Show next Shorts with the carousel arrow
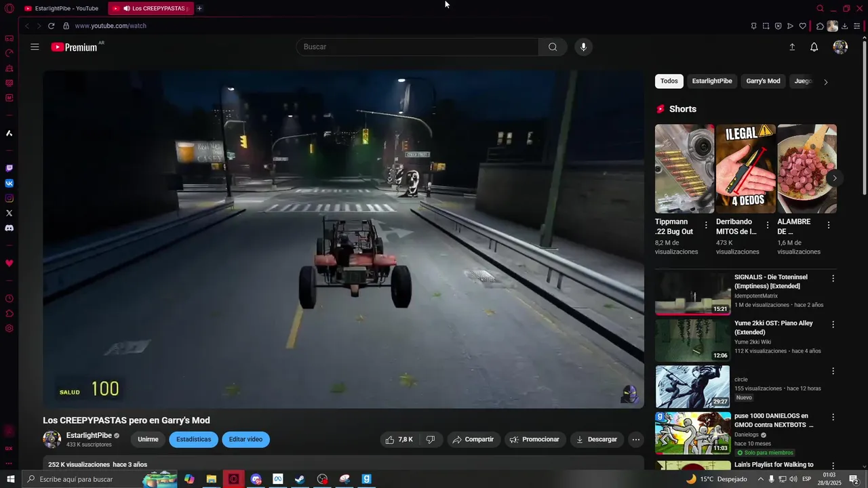The image size is (868, 488). [x=835, y=178]
